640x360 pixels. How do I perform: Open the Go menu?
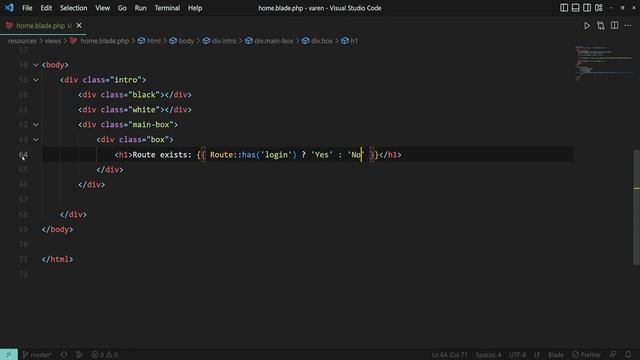122,8
